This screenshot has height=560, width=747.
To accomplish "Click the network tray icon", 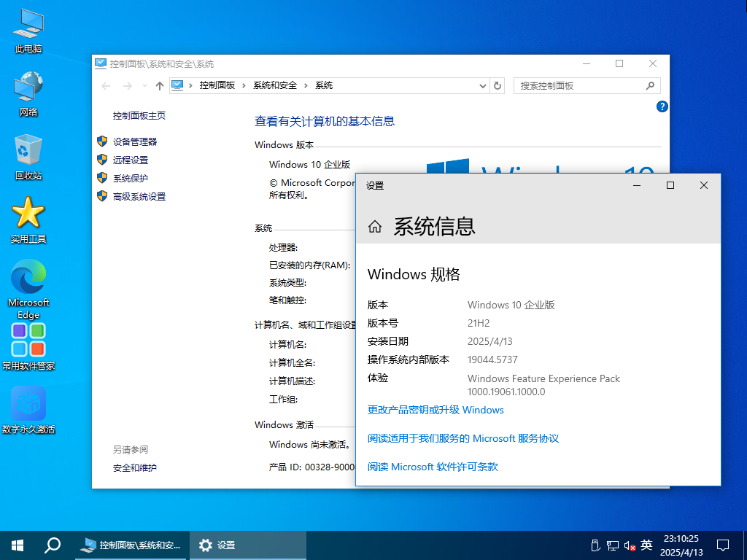I will click(612, 545).
